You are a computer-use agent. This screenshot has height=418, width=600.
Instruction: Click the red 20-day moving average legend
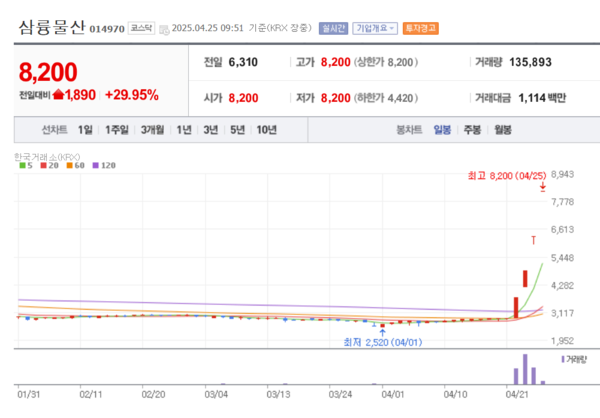pyautogui.click(x=49, y=165)
